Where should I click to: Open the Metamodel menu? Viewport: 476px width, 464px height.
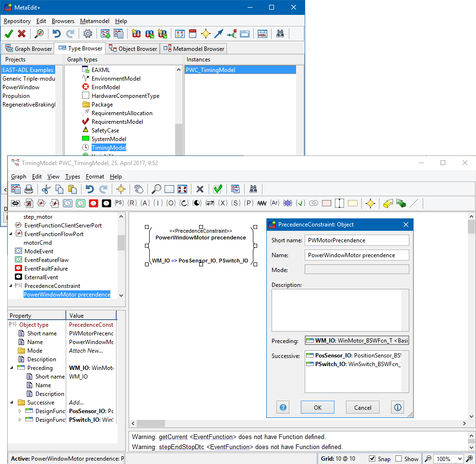click(95, 21)
